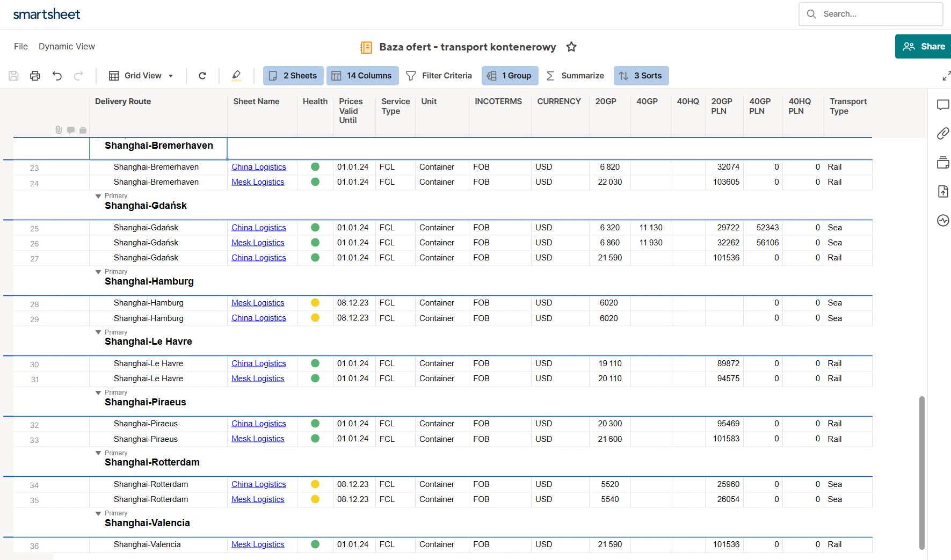Open the highlight changes pen icon
Viewport: 951px width, 560px height.
coord(236,76)
